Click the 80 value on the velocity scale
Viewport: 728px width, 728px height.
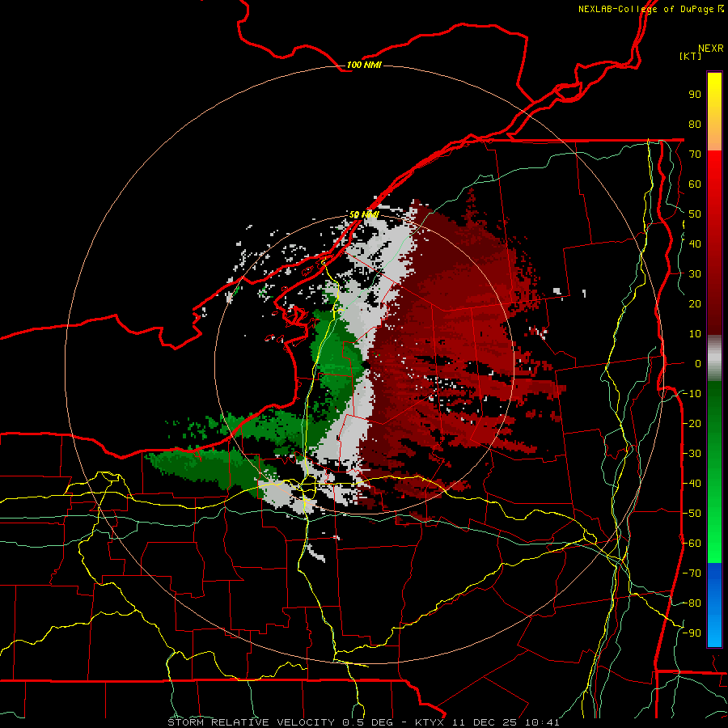695,124
